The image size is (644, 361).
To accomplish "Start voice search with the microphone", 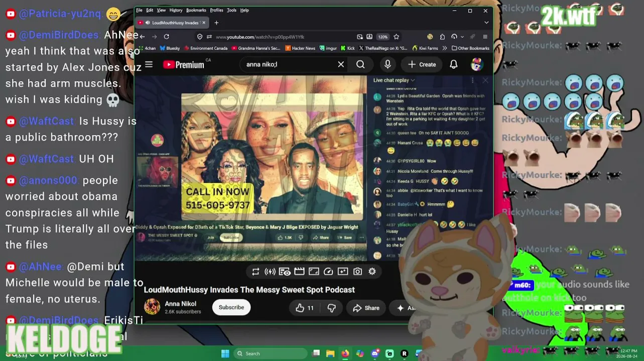I will click(x=388, y=64).
